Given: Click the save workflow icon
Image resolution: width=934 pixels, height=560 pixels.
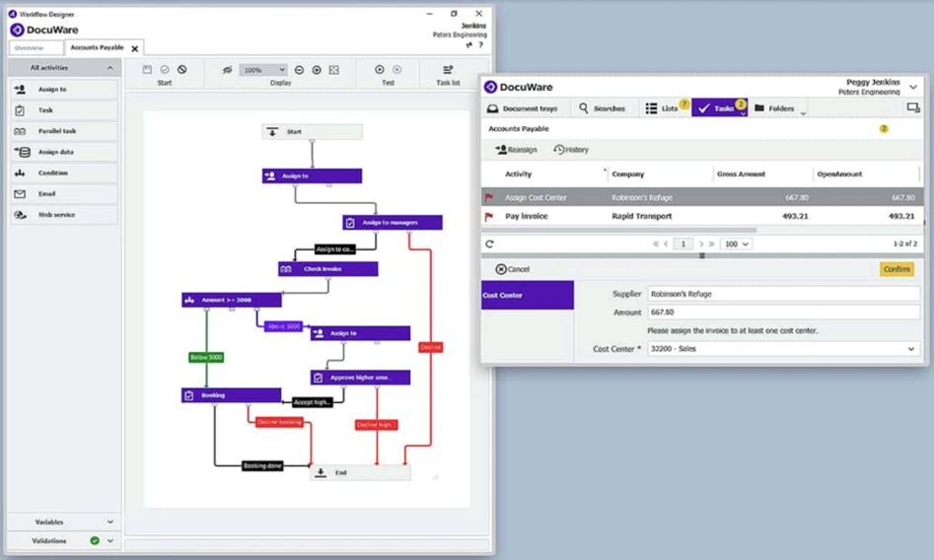Looking at the screenshot, I should click(x=147, y=70).
